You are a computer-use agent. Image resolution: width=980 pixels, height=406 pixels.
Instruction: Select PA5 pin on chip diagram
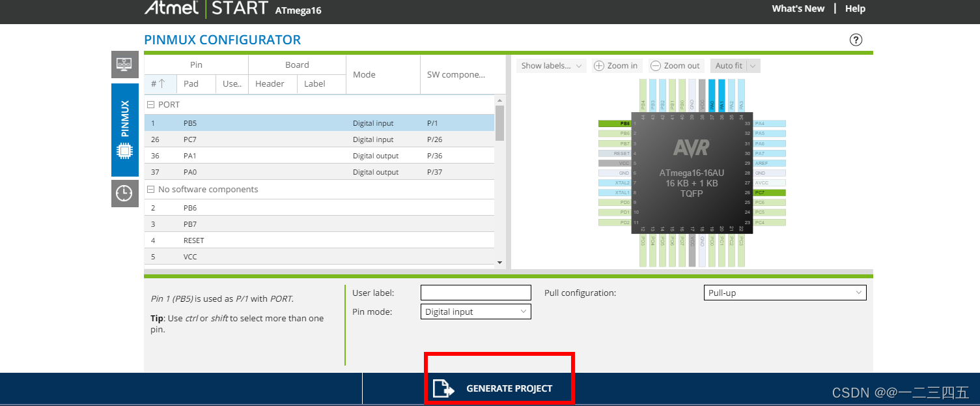[770, 133]
